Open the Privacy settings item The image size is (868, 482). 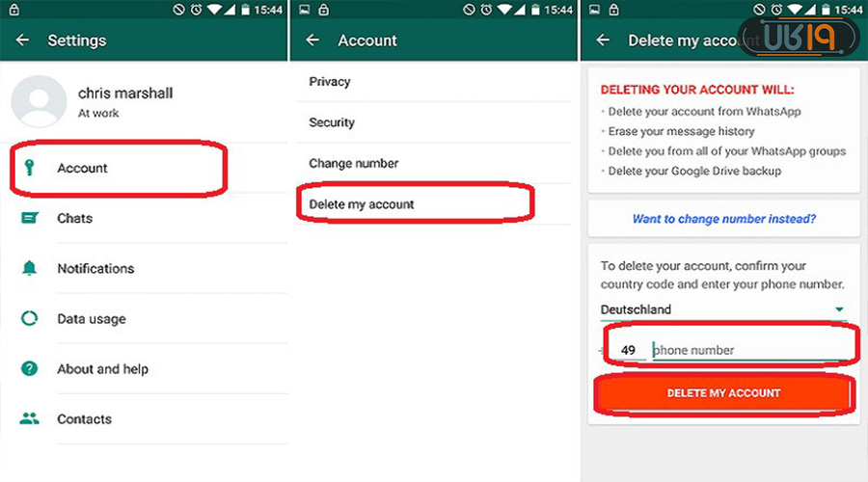click(433, 81)
